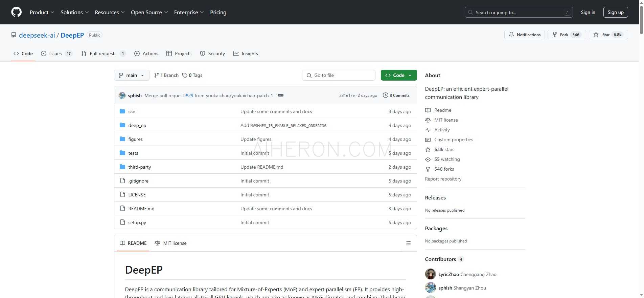Click the sphish contributor avatar in sidebar
The width and height of the screenshot is (644, 298).
pos(430,288)
